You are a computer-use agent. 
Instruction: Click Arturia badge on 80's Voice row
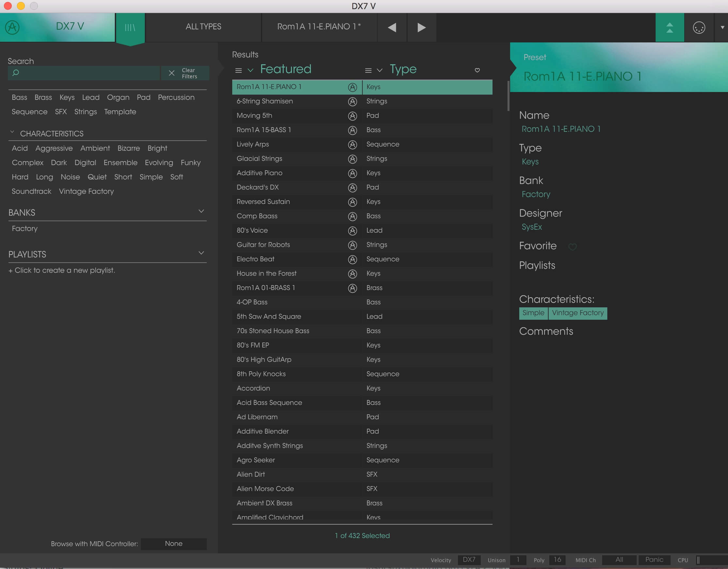[x=352, y=230]
